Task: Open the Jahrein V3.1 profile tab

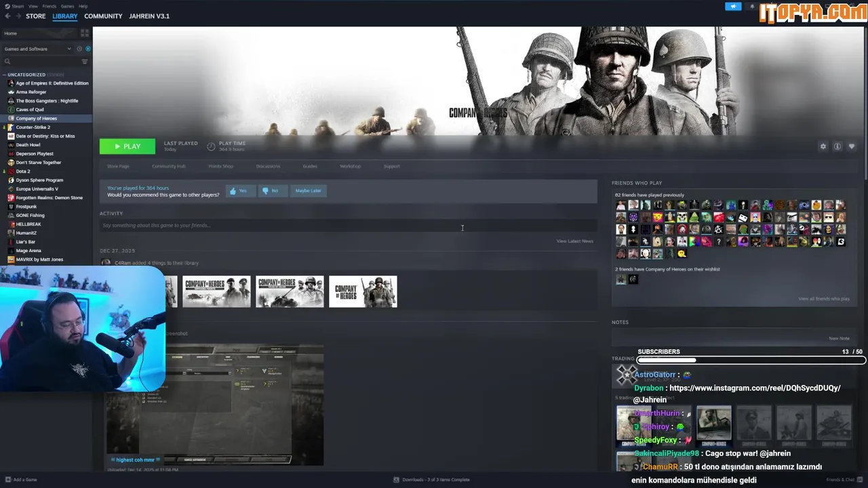Action: [x=149, y=16]
